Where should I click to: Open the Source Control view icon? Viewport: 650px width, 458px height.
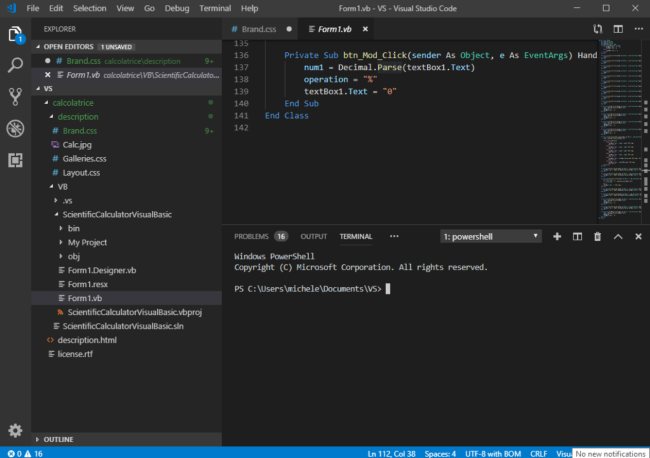tap(15, 97)
